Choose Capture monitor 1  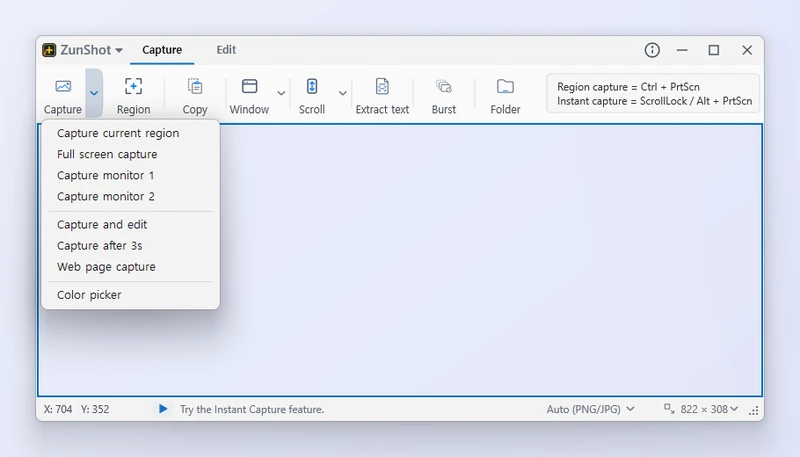(131, 175)
